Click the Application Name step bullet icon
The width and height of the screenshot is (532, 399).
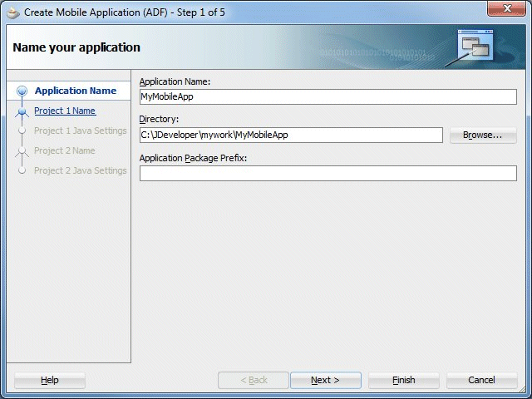pyautogui.click(x=22, y=91)
